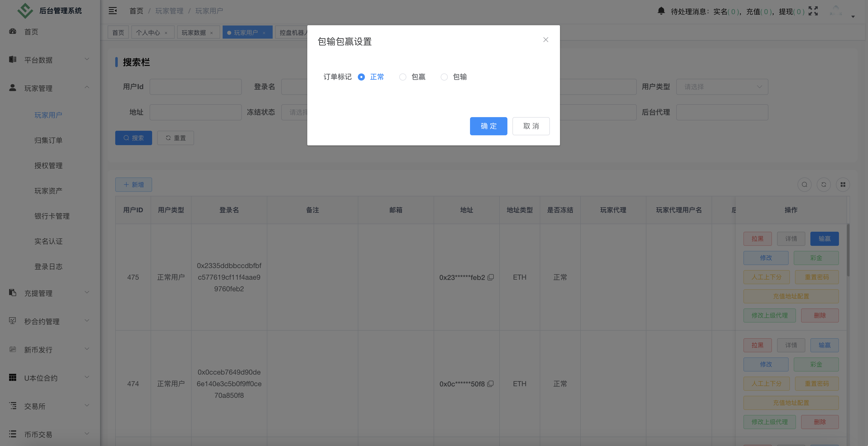
Task: Switch to the 玩家数据 tab
Action: point(194,32)
